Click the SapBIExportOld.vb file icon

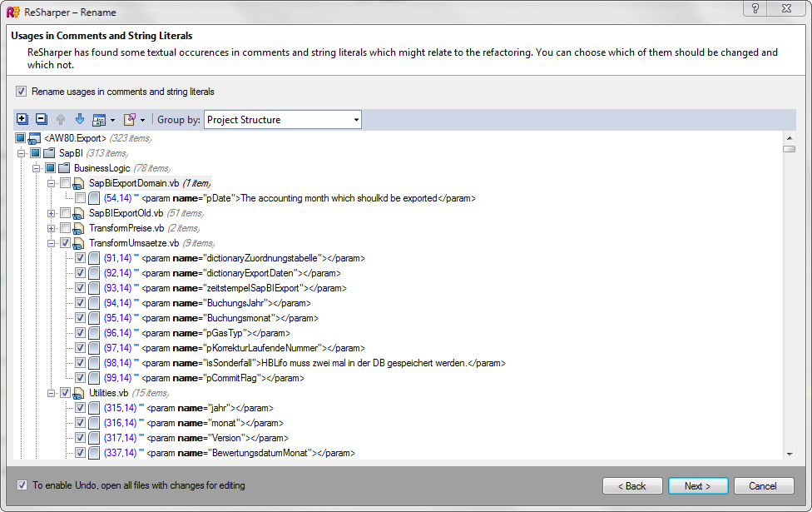click(78, 213)
